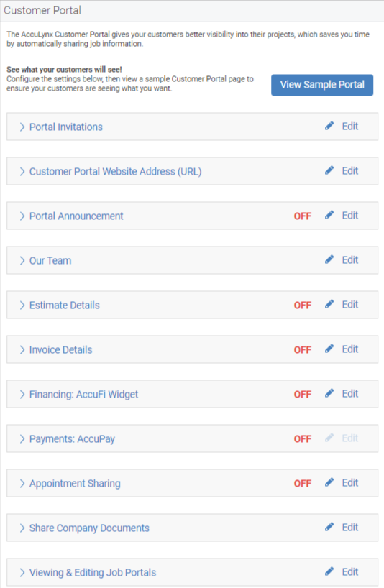384x588 pixels.
Task: Click pencil icon in Our Team row
Action: (x=329, y=260)
